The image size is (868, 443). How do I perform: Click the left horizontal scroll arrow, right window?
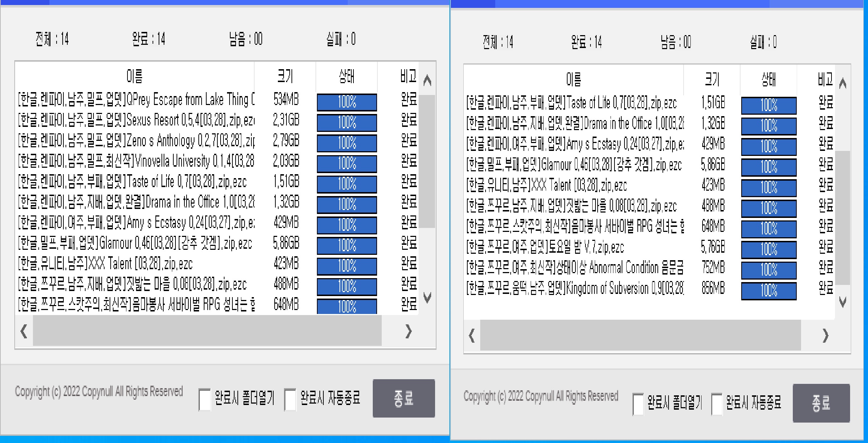472,336
